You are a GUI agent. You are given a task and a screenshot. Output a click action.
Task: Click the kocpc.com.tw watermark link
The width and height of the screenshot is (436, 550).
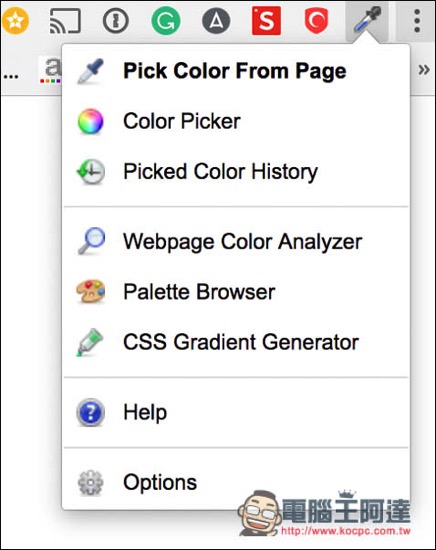[x=346, y=531]
